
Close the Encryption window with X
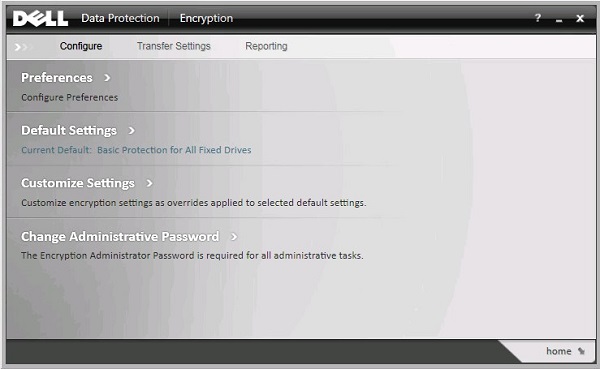pyautogui.click(x=580, y=18)
